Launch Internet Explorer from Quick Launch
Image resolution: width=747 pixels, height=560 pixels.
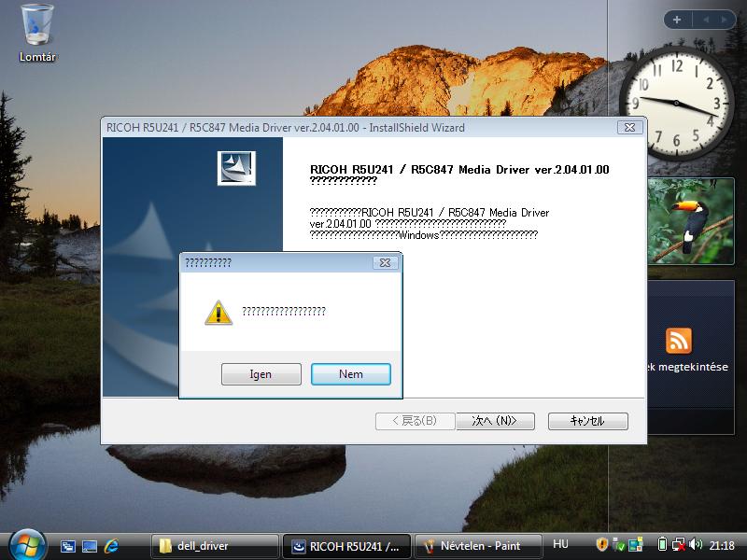(112, 546)
